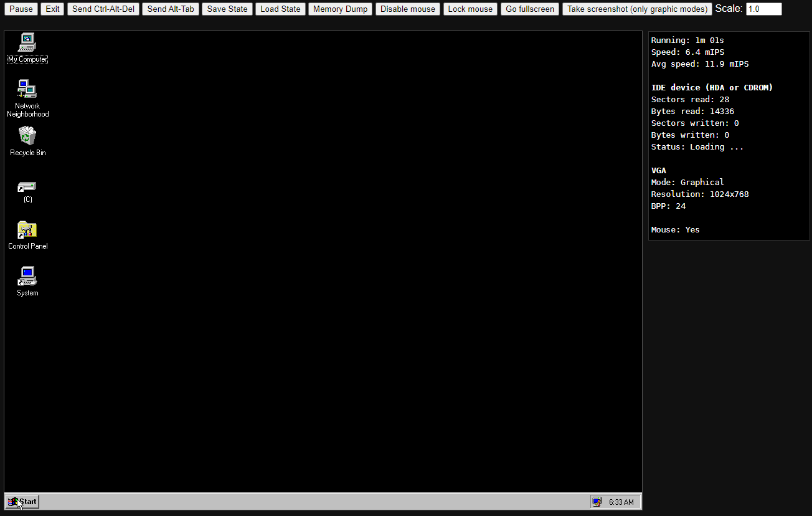This screenshot has height=516, width=812.
Task: Click the Lock mouse button
Action: pos(470,9)
